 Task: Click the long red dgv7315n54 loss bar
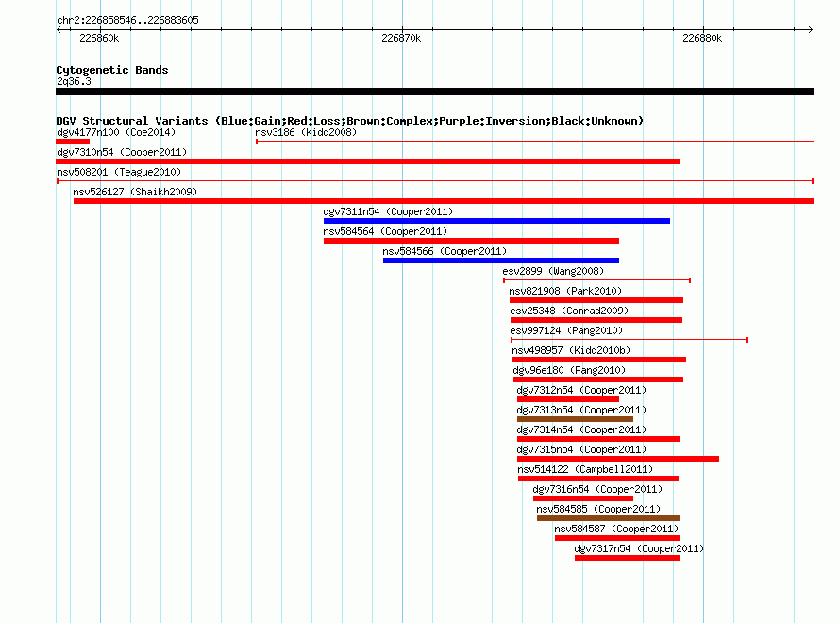click(x=618, y=459)
